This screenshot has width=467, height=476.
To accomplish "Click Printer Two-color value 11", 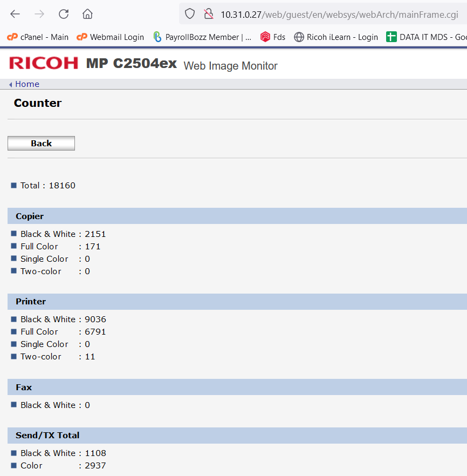I will (x=90, y=357).
